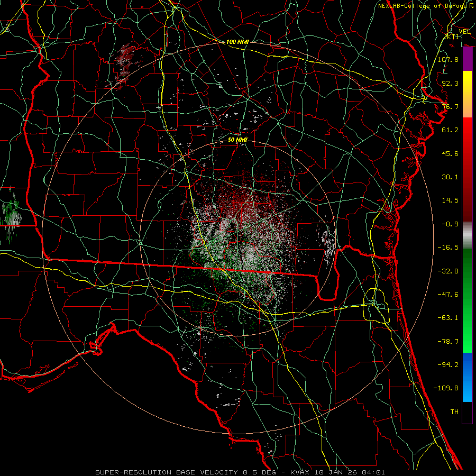The width and height of the screenshot is (476, 476).
Task: Select the -47.6 scale value
Action: pos(448,295)
